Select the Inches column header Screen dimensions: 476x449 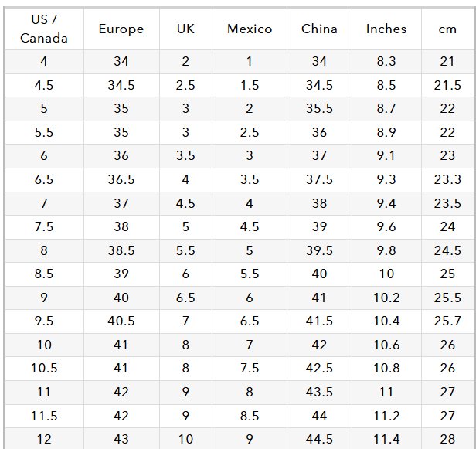386,29
